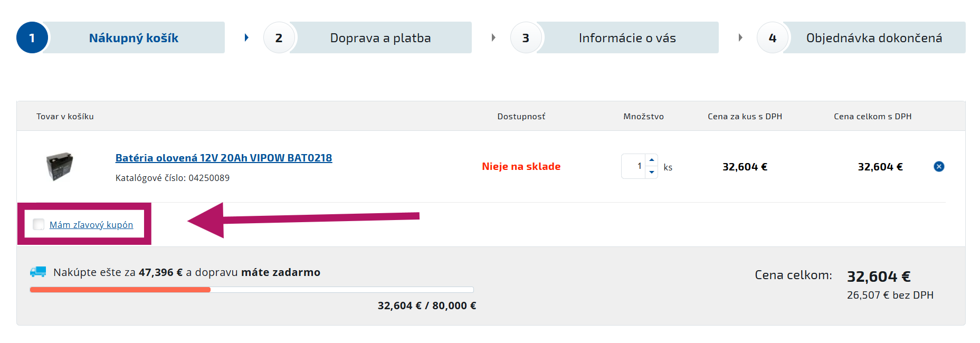Click the 'Mám zľavový kupón' link

click(x=91, y=225)
